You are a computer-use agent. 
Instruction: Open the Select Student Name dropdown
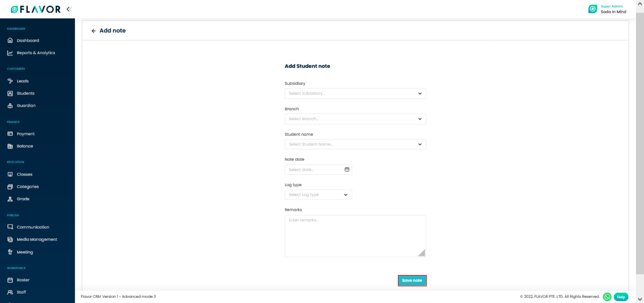tap(355, 144)
